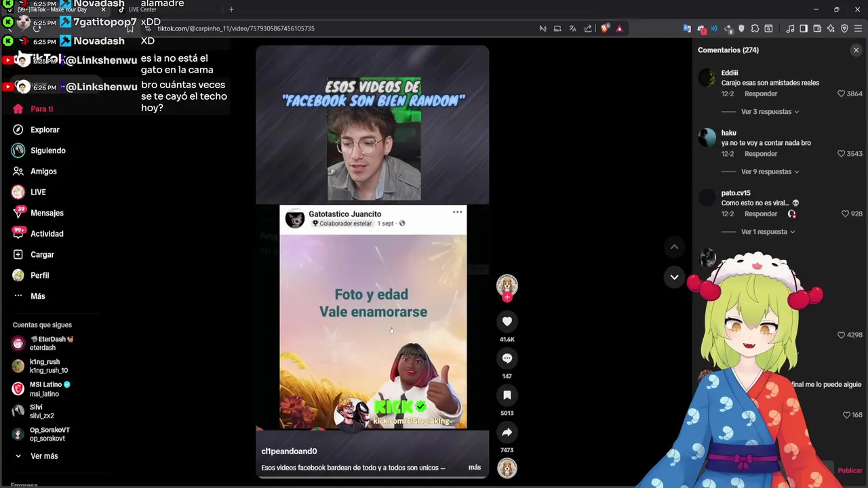
Task: Open the MSI Latino followed account
Action: coord(42,389)
